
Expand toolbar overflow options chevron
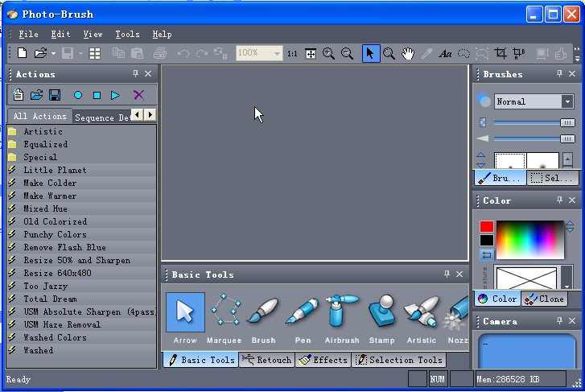[x=577, y=54]
